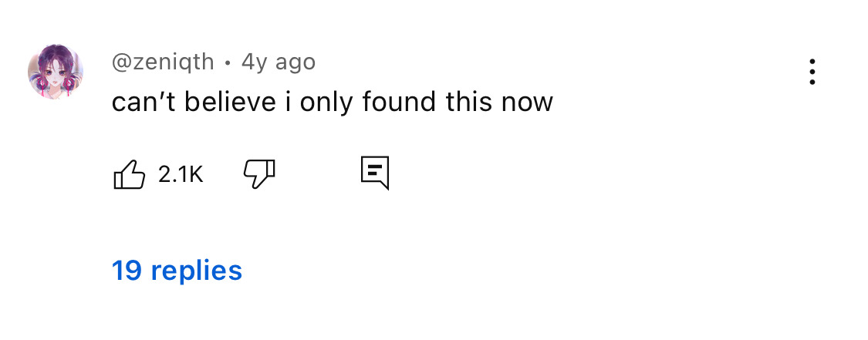The width and height of the screenshot is (868, 340).
Task: Click the reply speech bubble icon
Action: [x=375, y=173]
